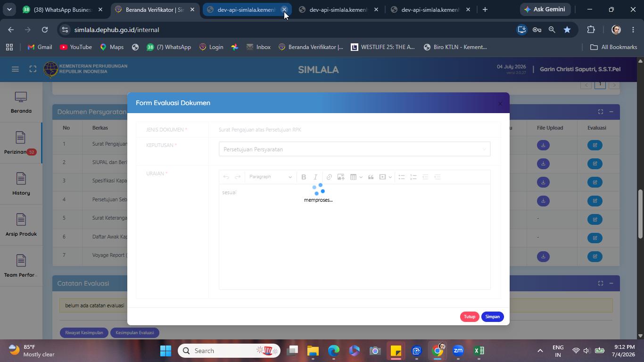Insert a link from the editor toolbar
This screenshot has width=644, height=362.
(x=329, y=177)
